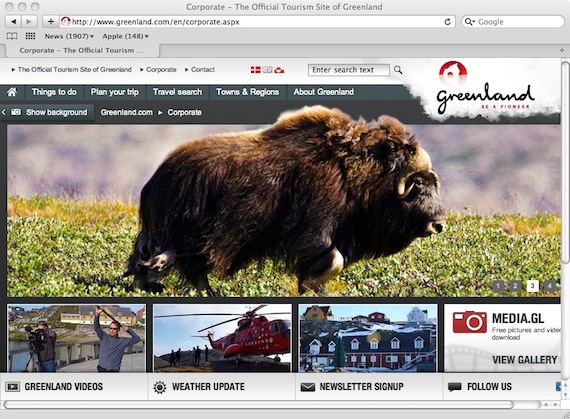
Task: Open the Apple (148) bookmarks dropdown
Action: (x=125, y=36)
